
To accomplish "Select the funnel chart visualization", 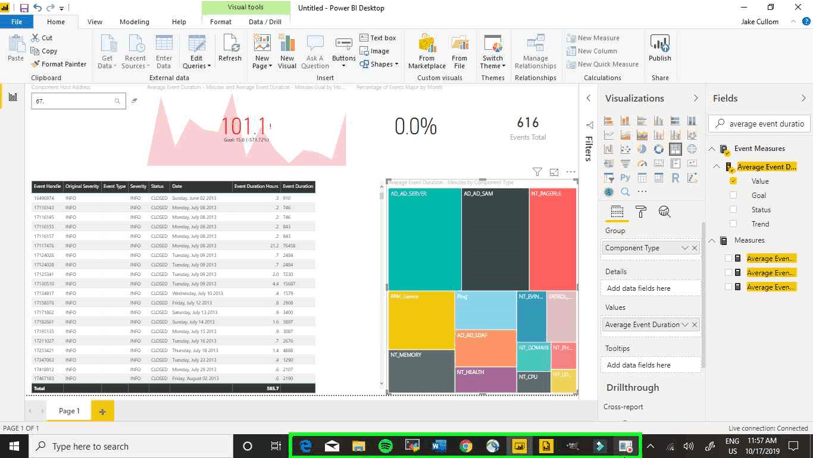I will [x=625, y=164].
